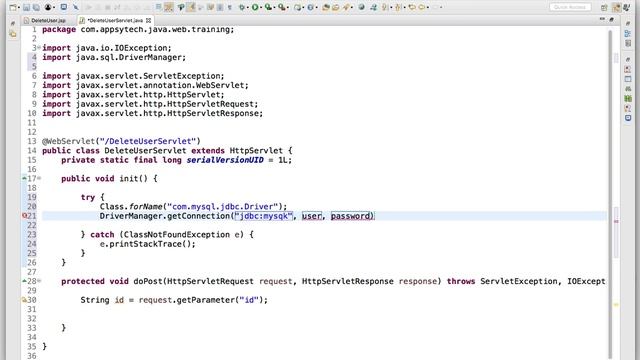
Task: Maximize the editor area
Action: pos(611,19)
